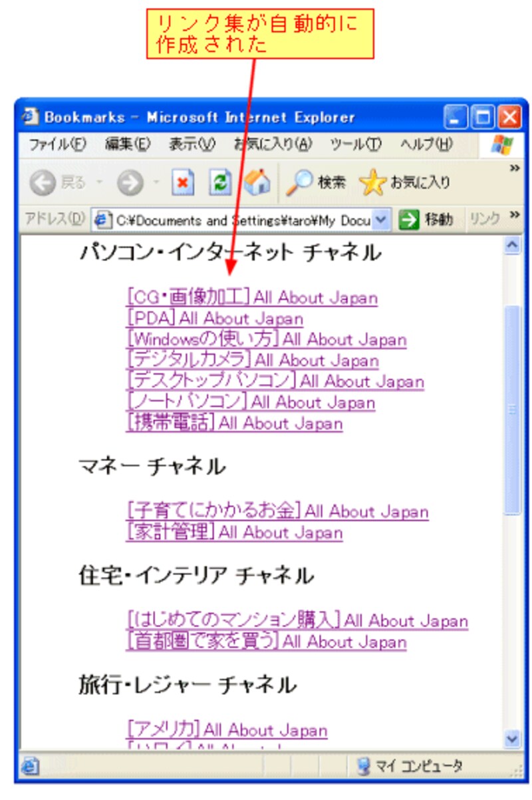Viewport: 532px width, 800px height.
Task: Open [PDA] All About Japan link
Action: point(215,319)
